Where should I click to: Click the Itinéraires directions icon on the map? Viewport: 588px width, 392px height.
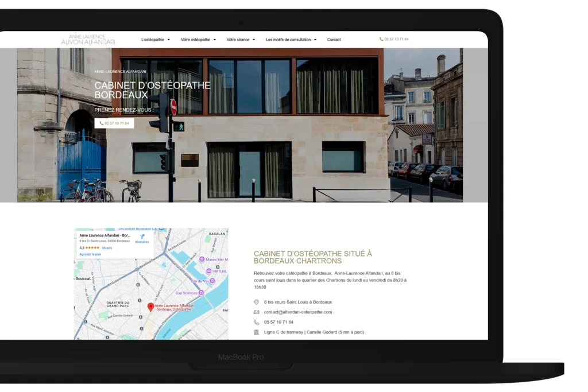142,237
